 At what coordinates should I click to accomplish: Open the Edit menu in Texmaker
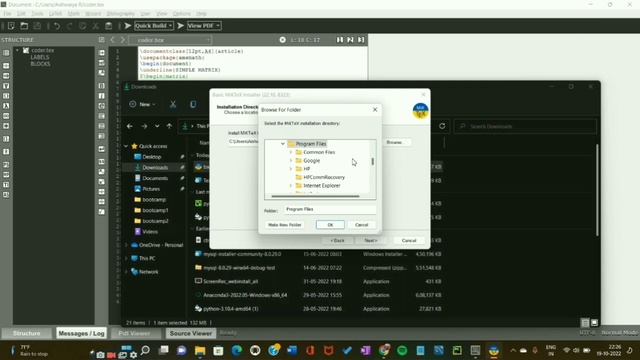[x=21, y=13]
